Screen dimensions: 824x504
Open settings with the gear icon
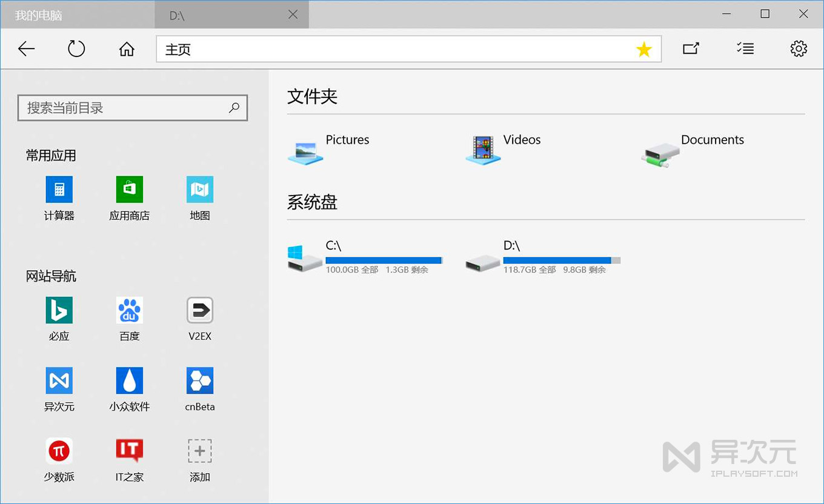tap(799, 48)
